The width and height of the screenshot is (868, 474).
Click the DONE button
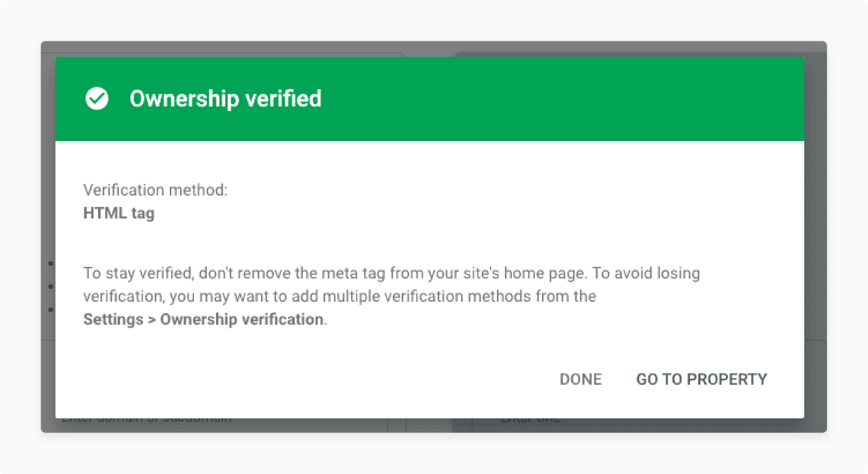coord(581,379)
